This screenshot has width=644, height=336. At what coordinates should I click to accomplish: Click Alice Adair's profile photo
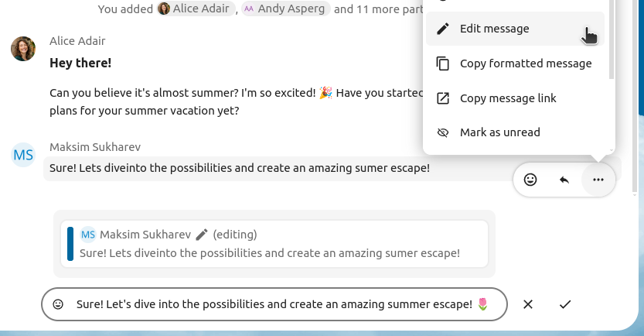click(23, 49)
